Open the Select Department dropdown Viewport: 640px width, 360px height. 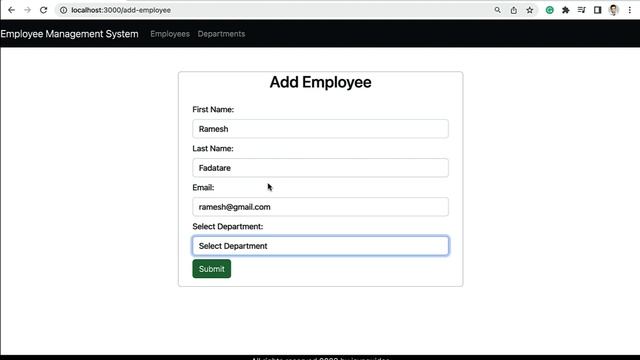(320, 246)
